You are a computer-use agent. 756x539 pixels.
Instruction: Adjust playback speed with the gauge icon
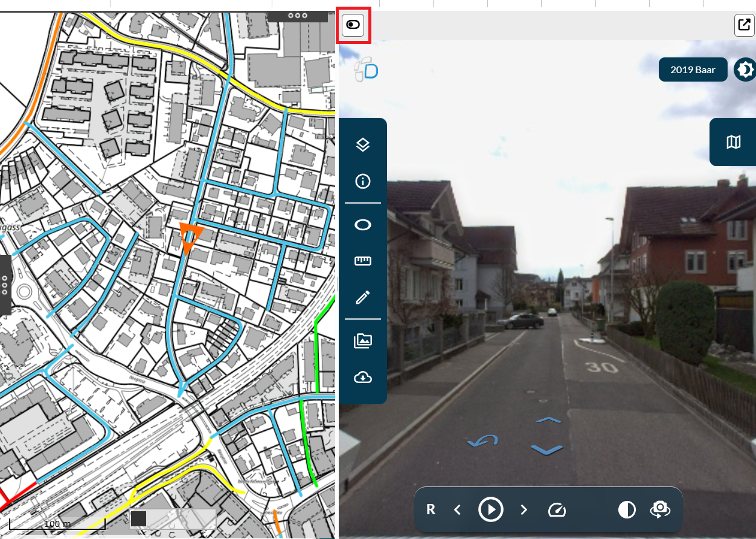pos(556,510)
